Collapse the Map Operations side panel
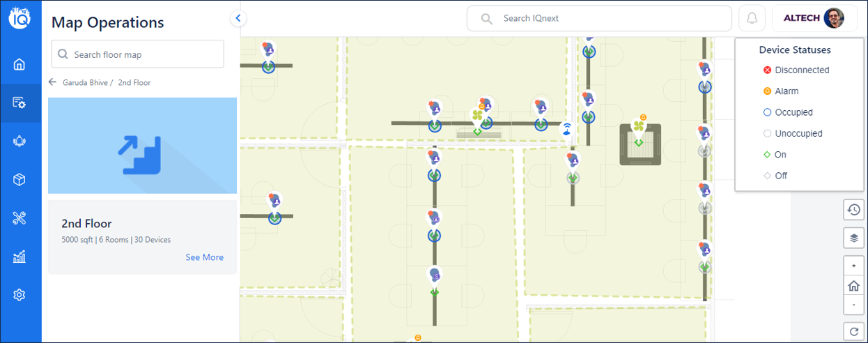The height and width of the screenshot is (343, 868). pyautogui.click(x=238, y=18)
